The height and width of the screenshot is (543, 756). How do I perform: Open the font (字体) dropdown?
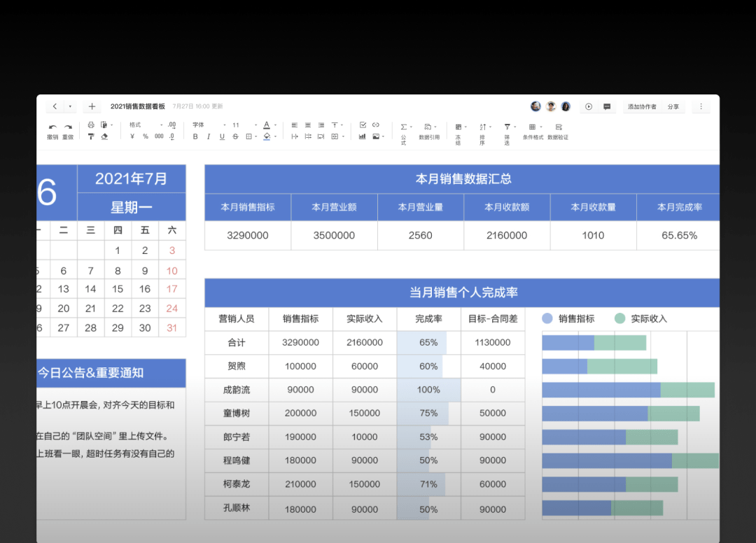[209, 125]
